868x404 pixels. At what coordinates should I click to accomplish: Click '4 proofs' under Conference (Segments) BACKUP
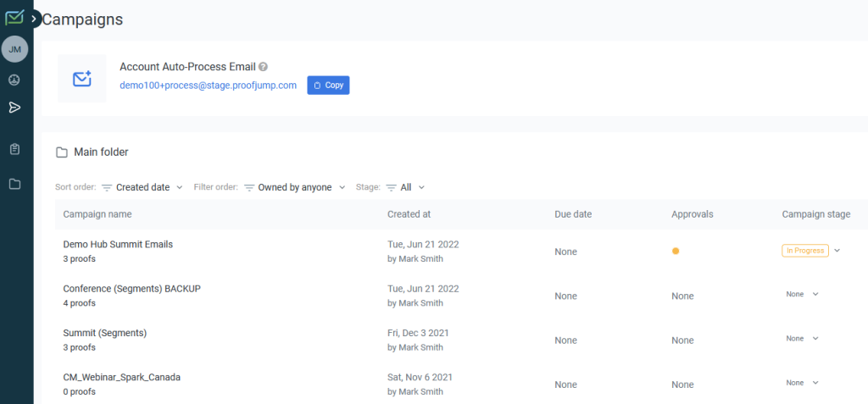point(79,302)
